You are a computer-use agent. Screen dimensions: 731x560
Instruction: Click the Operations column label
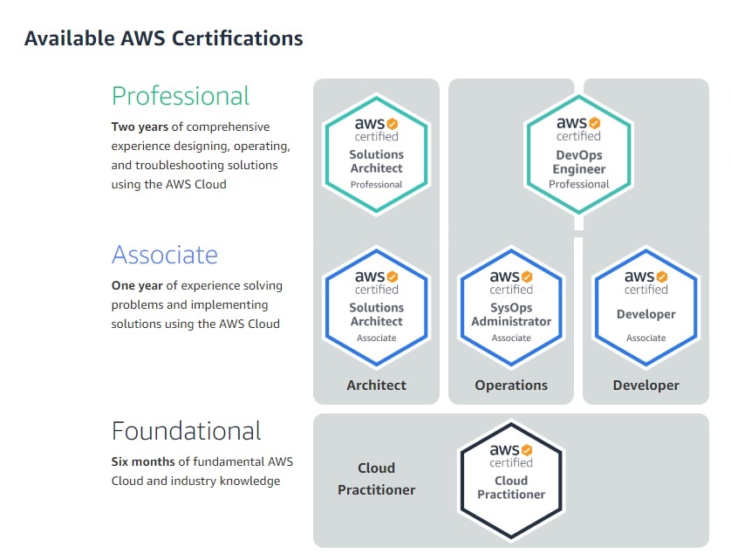pyautogui.click(x=511, y=386)
